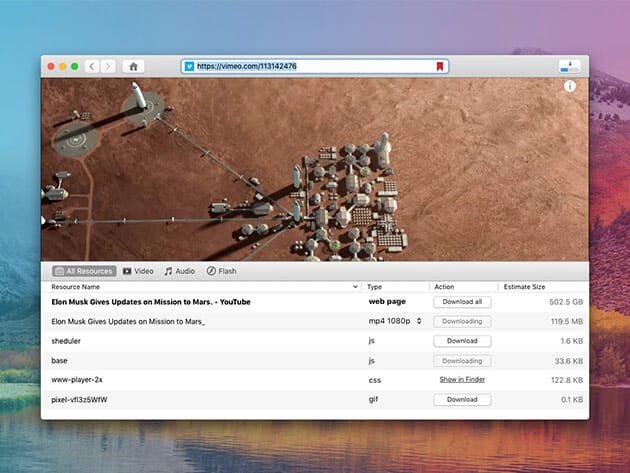
Task: Switch to the Audio filter tab
Action: 181,271
